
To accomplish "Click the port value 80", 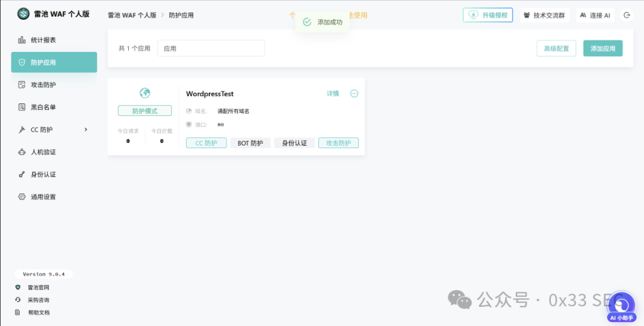I will [221, 125].
